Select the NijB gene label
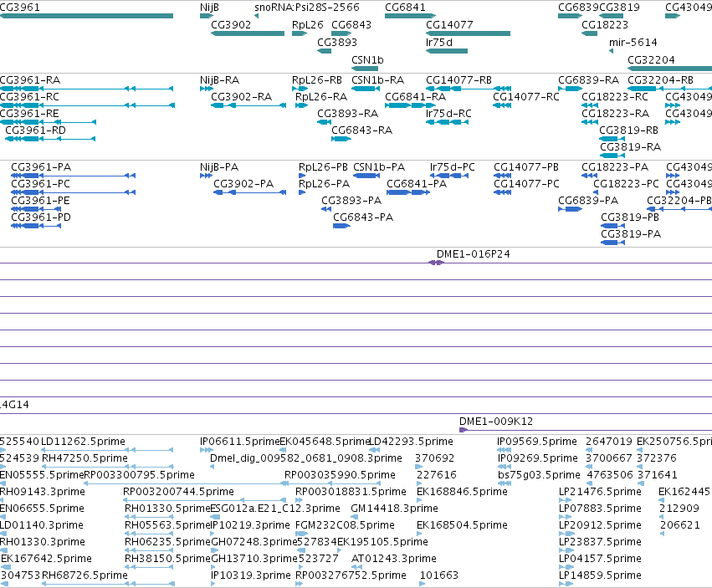712x588 pixels. (x=209, y=8)
